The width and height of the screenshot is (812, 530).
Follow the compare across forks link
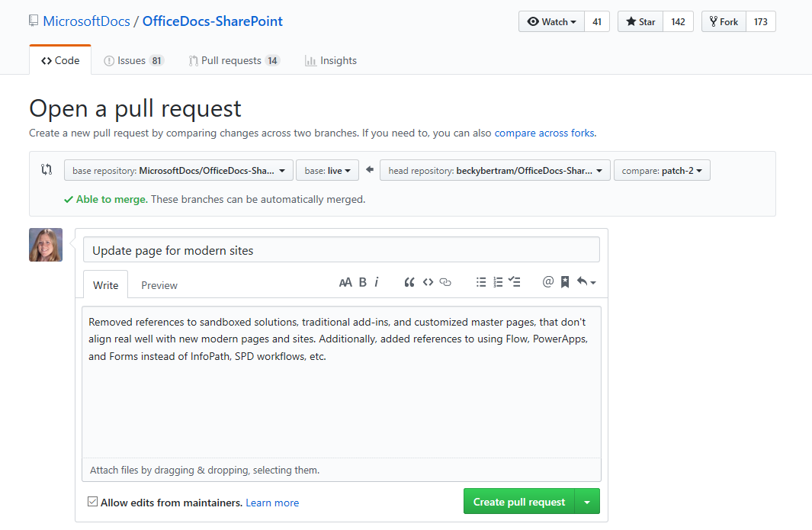pos(544,133)
